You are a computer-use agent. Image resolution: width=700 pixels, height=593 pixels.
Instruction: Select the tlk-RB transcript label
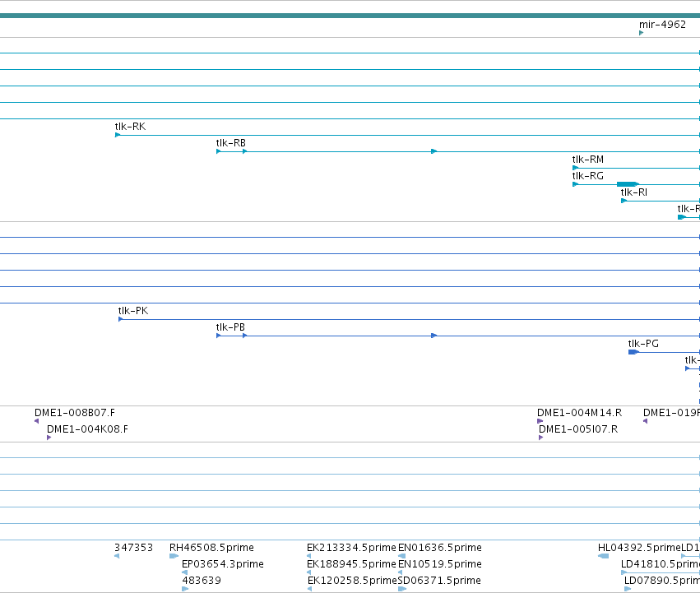point(230,143)
